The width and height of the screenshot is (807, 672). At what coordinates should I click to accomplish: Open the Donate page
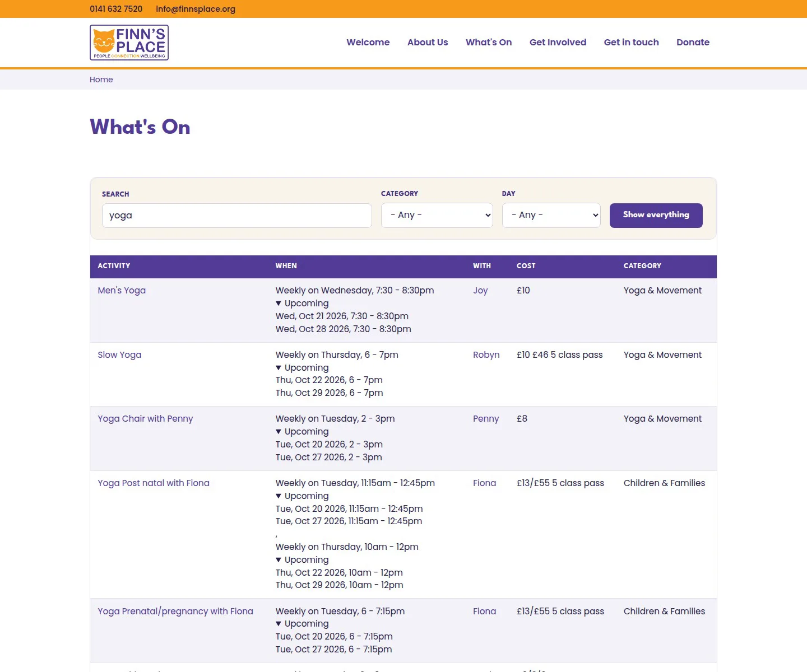(693, 43)
